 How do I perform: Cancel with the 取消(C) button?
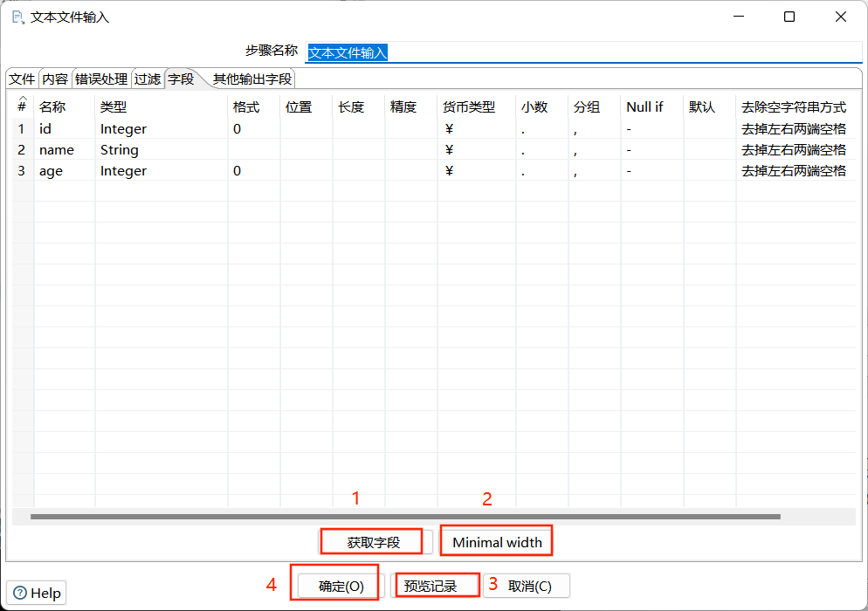(x=529, y=586)
